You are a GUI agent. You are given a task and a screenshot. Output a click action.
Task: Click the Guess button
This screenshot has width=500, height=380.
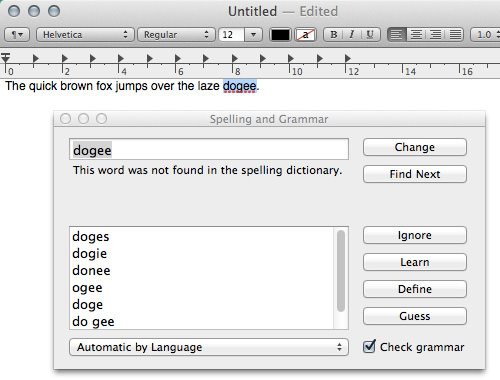point(415,316)
